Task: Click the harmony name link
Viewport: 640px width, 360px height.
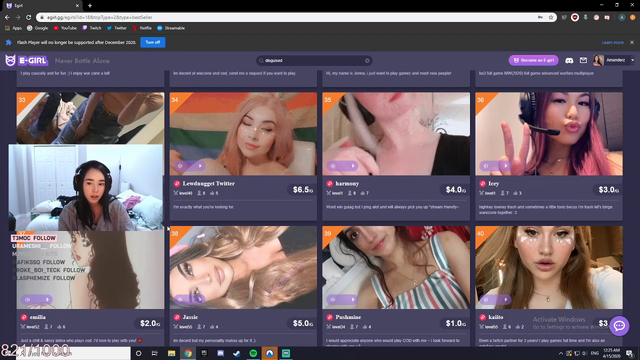Action: [x=347, y=184]
